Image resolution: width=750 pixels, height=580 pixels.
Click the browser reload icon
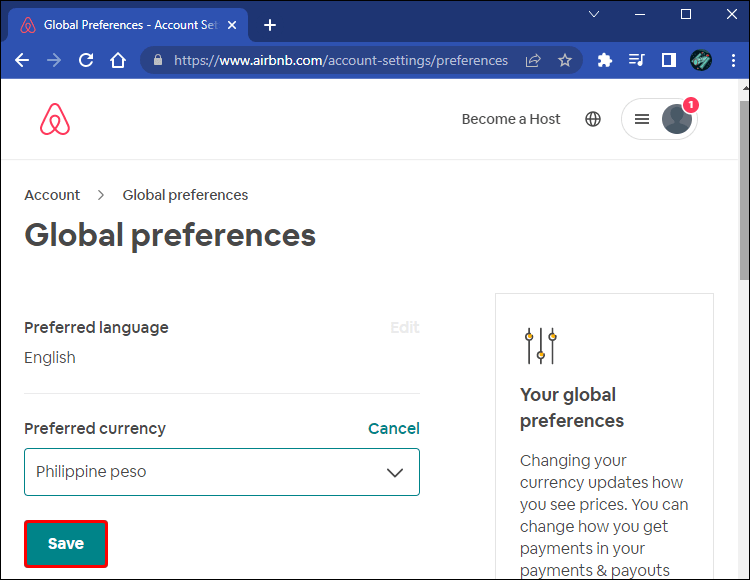click(x=86, y=60)
